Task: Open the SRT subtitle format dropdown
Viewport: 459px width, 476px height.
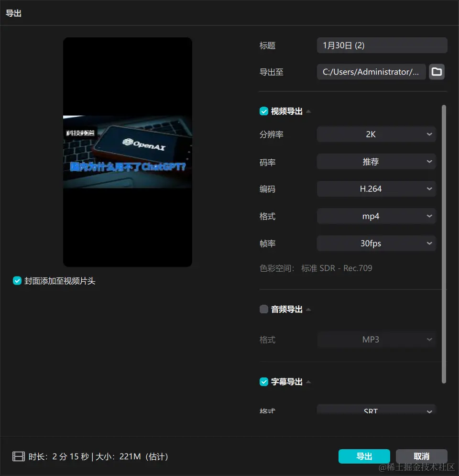Action: coord(376,410)
